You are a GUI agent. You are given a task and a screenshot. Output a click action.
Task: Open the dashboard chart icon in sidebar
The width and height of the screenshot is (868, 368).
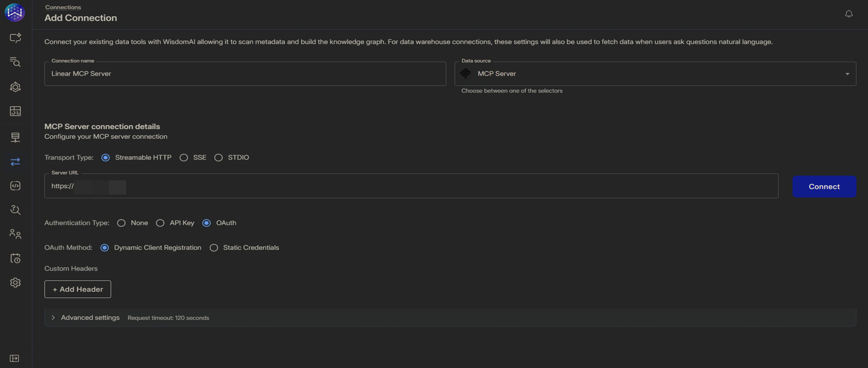(x=15, y=111)
